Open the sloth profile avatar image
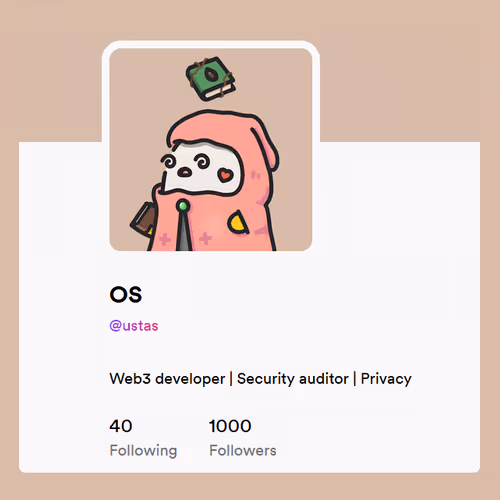This screenshot has width=500, height=500. [211, 149]
